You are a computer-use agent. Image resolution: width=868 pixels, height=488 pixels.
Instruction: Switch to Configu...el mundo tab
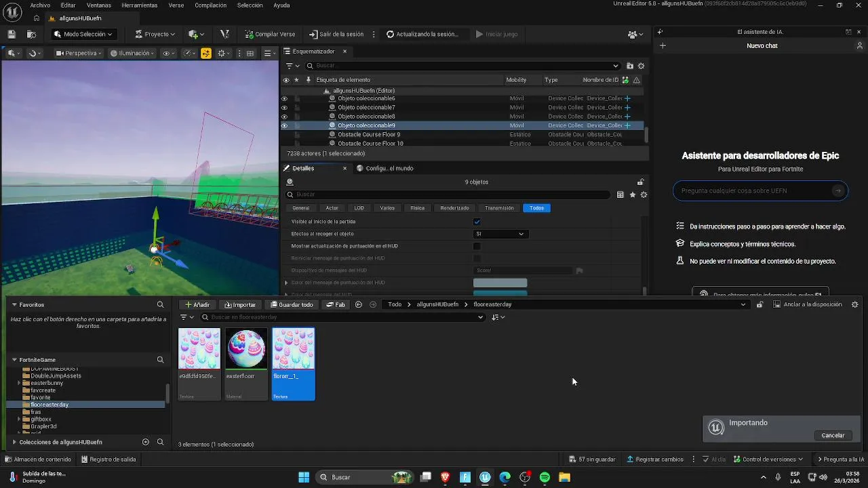coord(384,169)
